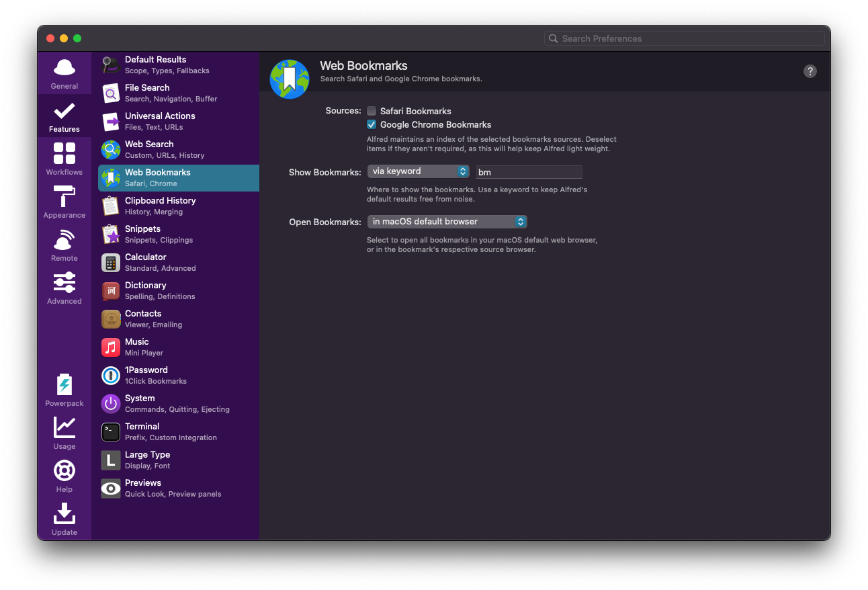Click the Previews eye icon
The image size is (868, 590).
[x=111, y=489]
